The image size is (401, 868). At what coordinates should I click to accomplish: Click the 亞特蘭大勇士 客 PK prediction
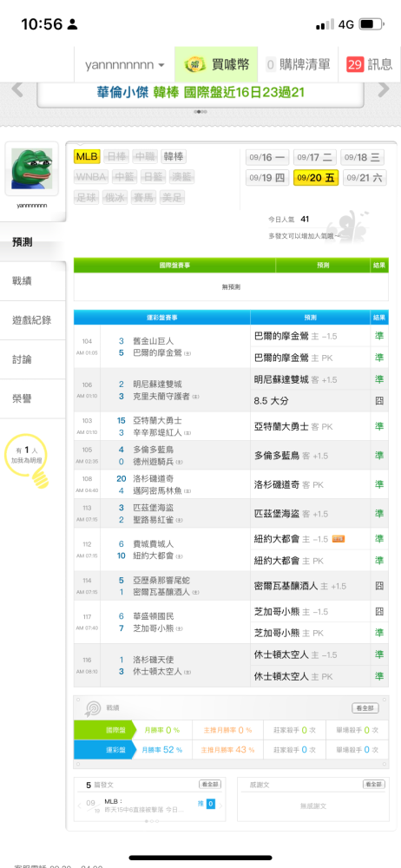pos(293,426)
